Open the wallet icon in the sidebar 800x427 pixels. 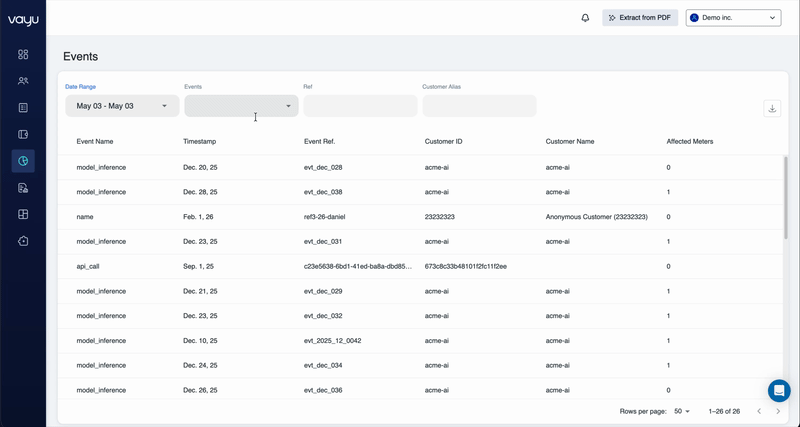(23, 134)
